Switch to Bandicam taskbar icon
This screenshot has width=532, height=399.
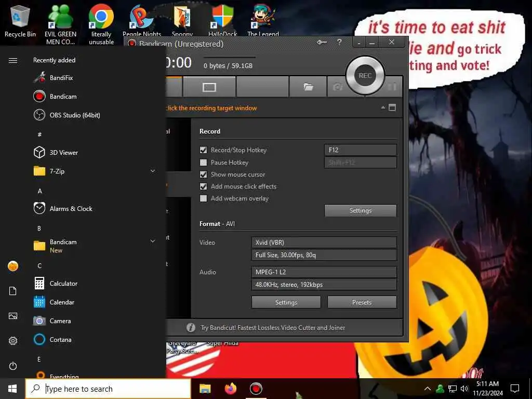(x=256, y=389)
